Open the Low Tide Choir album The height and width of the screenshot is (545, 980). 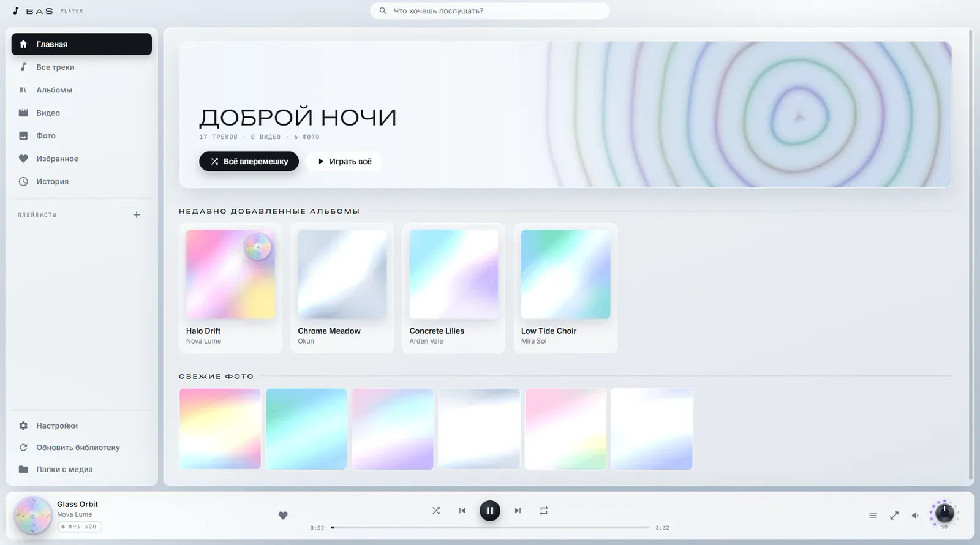point(565,288)
